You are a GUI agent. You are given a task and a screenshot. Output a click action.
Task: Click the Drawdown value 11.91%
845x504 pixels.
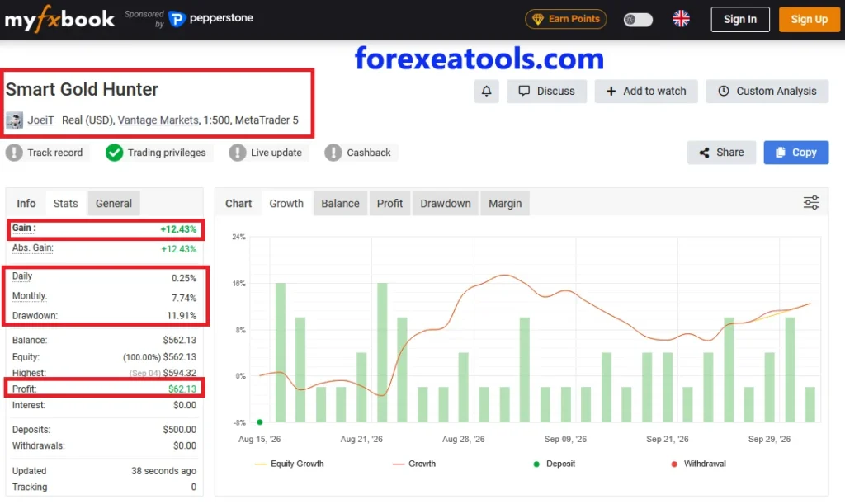pyautogui.click(x=182, y=316)
